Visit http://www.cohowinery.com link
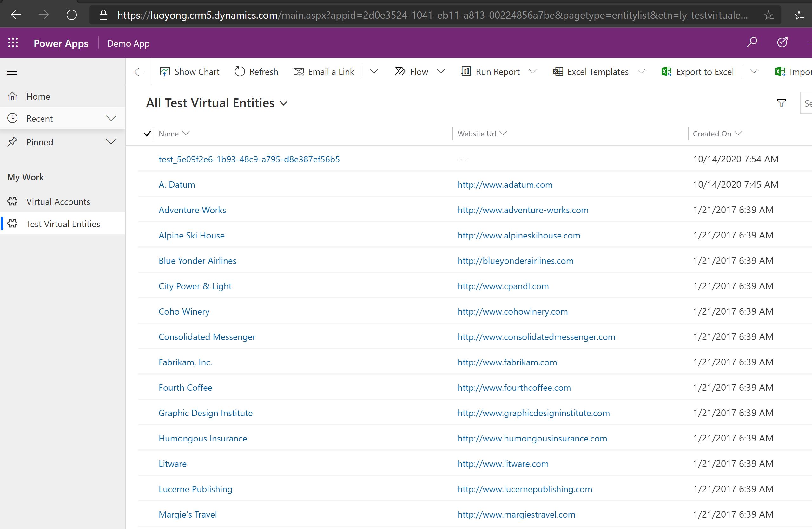This screenshot has height=529, width=812. (x=512, y=311)
